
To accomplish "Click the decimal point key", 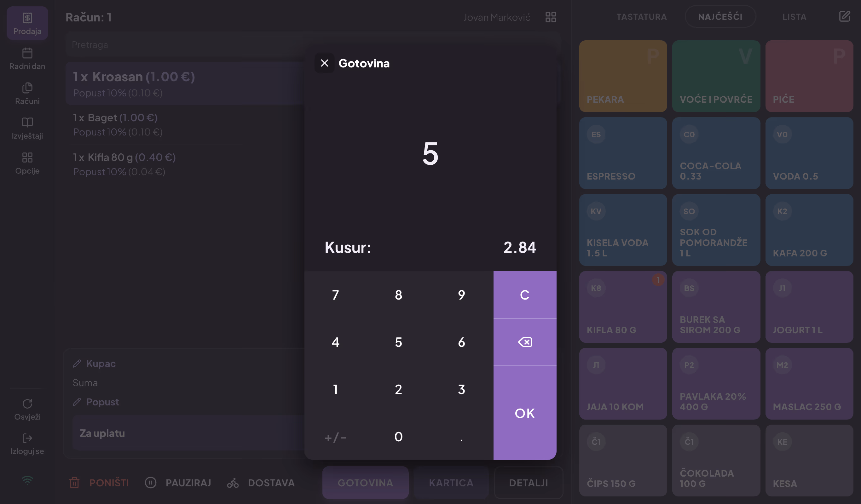I will pyautogui.click(x=461, y=437).
